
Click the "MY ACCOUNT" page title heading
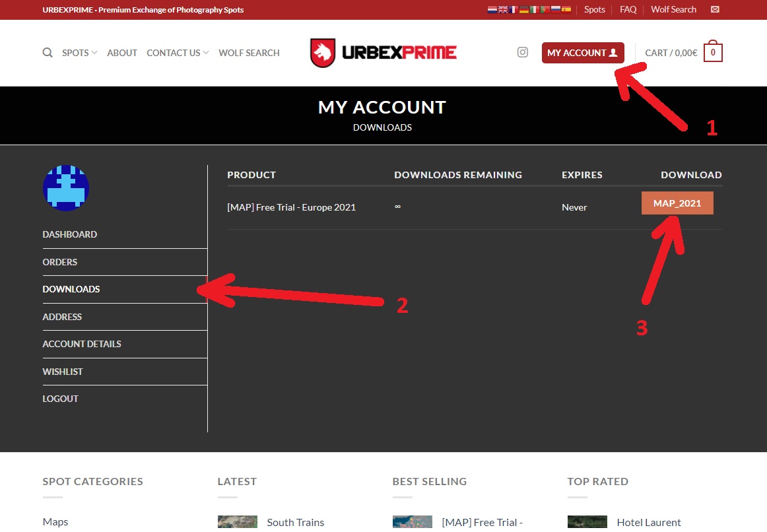382,107
